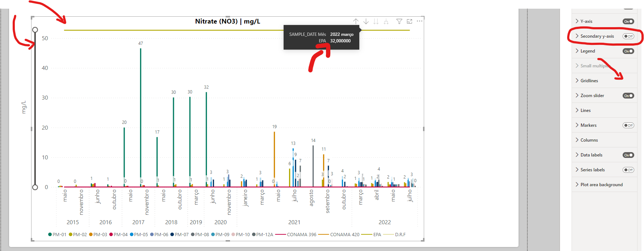Turn on the Markers toggle
Screen dimensions: 644x251
point(628,125)
